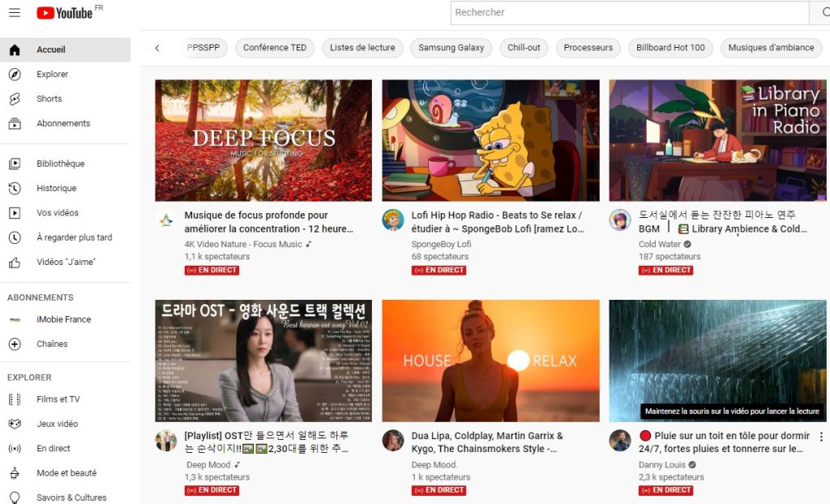Open the Jeux vidéo sidebar item

click(65, 424)
